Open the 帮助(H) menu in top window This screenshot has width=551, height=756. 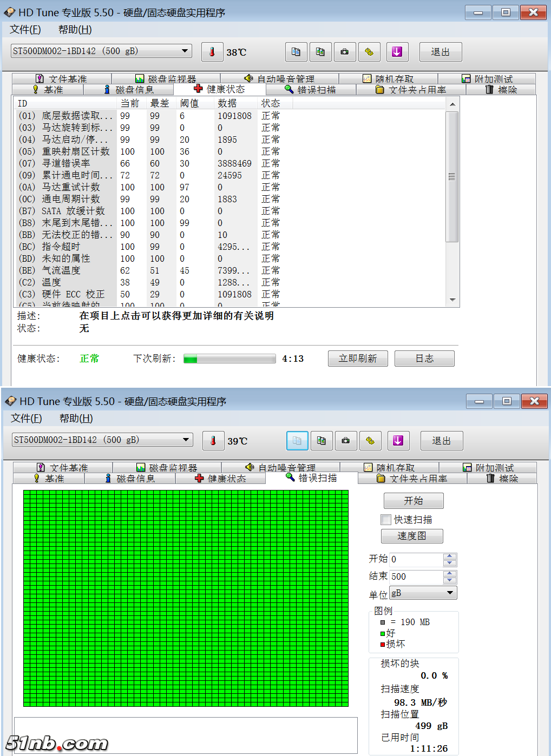(75, 30)
